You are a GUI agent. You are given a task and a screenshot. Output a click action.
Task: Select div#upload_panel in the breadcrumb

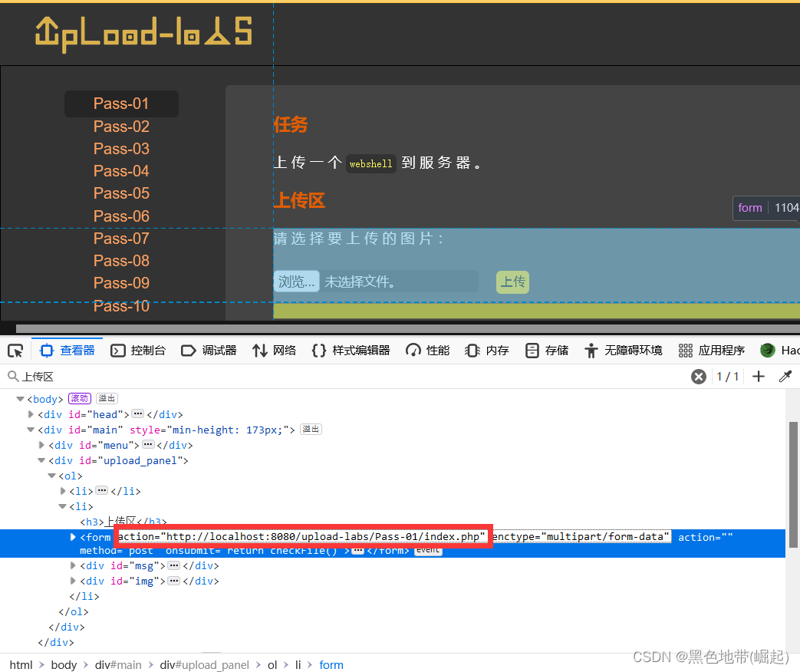click(x=205, y=665)
